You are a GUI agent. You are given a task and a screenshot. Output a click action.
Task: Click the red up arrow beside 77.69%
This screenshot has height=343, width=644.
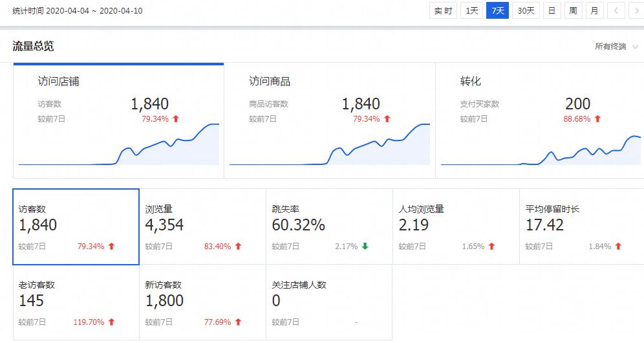coord(239,322)
